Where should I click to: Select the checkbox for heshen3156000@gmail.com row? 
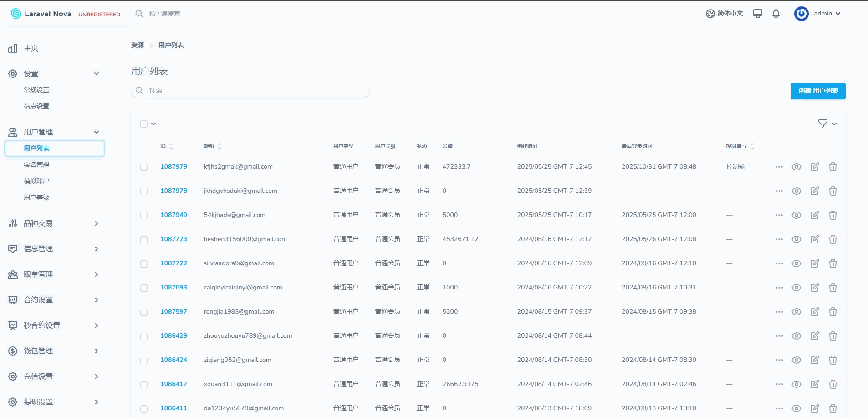pyautogui.click(x=144, y=240)
